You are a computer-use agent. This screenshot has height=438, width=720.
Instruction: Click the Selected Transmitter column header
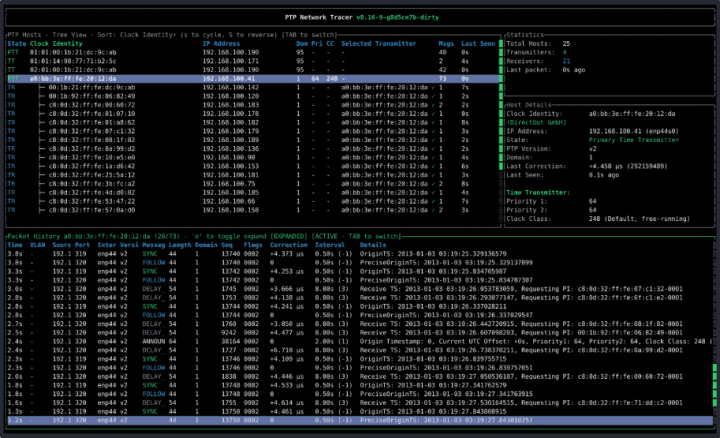pos(380,43)
